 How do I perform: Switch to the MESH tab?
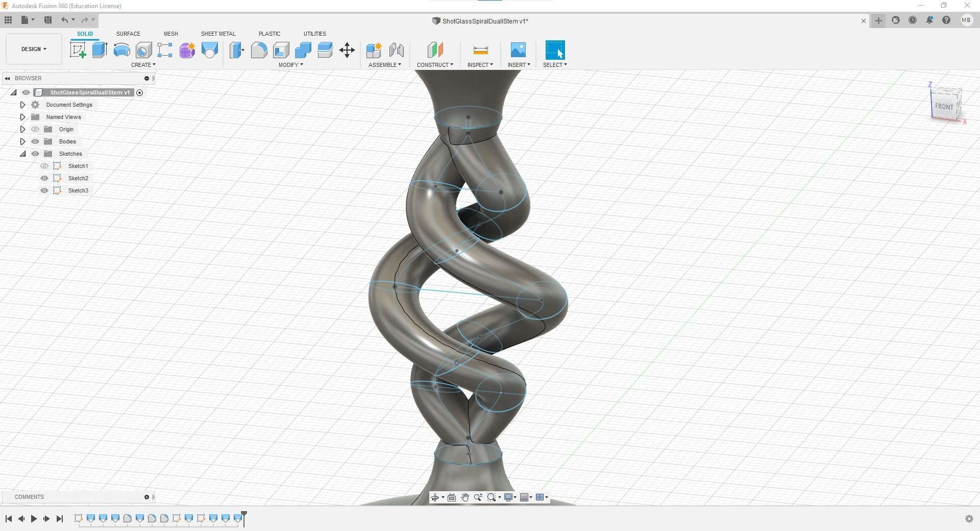click(171, 34)
